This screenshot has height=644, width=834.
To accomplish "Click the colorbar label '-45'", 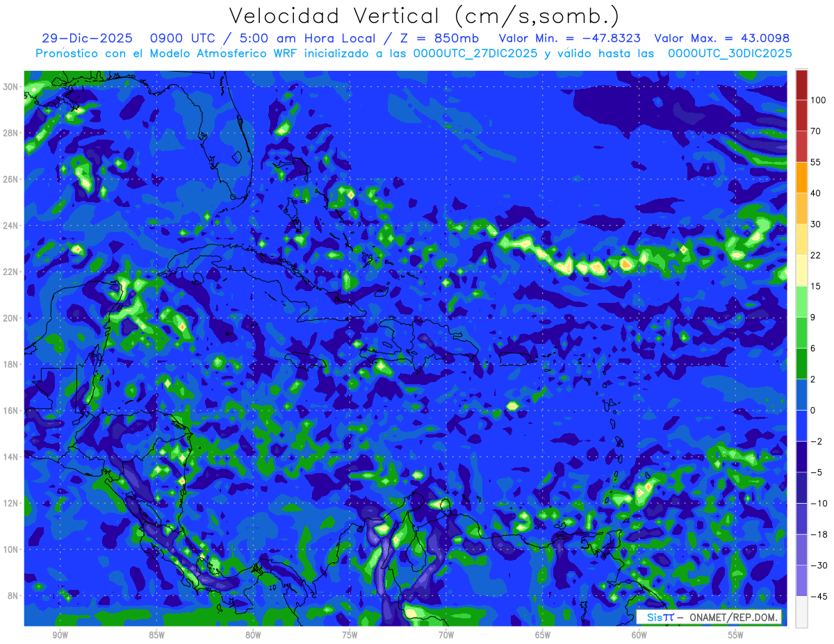I will click(819, 596).
